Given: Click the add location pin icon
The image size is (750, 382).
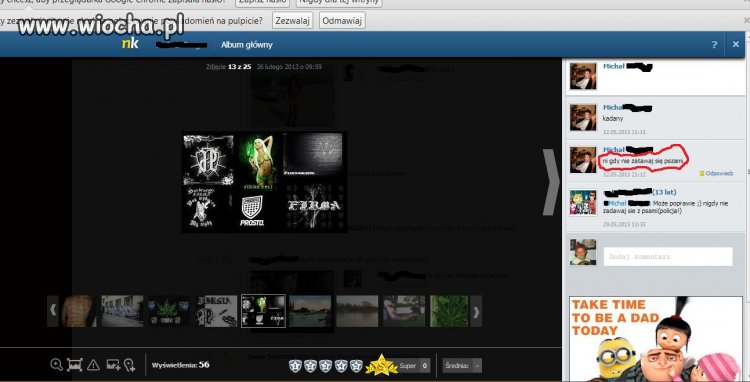Looking at the screenshot, I should coord(129,365).
